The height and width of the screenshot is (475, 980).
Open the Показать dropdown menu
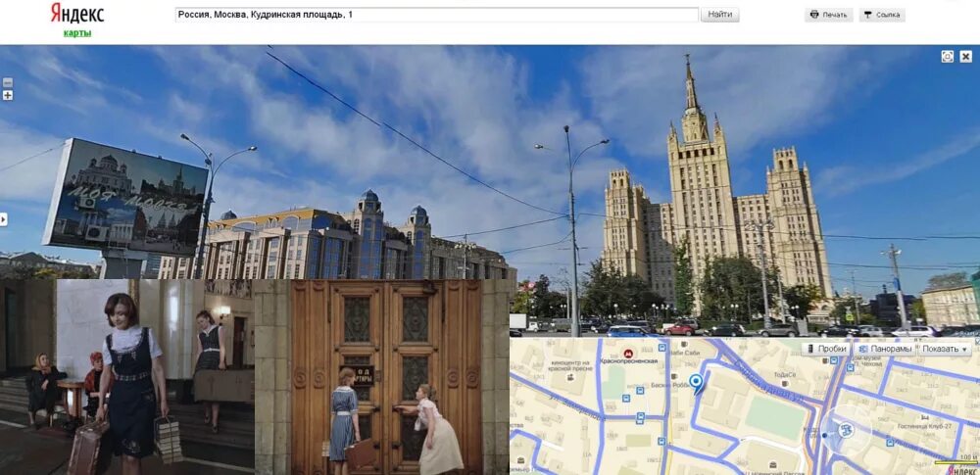pos(945,349)
